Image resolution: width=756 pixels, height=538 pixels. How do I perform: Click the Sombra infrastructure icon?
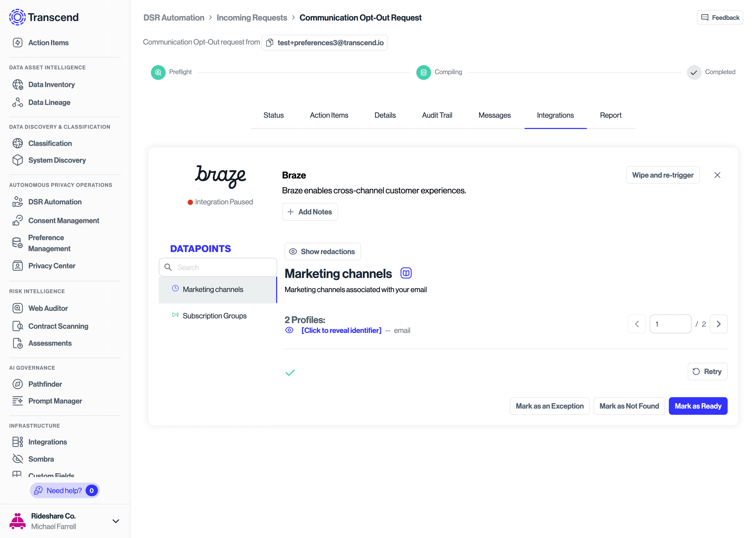point(18,459)
